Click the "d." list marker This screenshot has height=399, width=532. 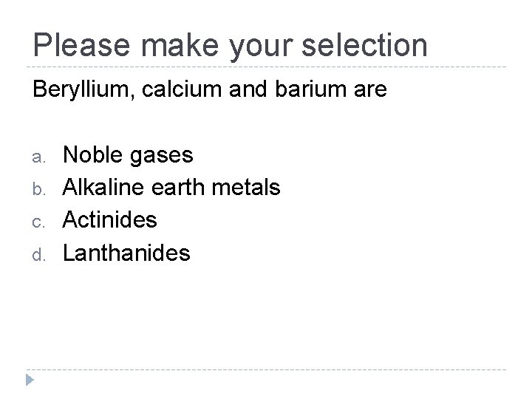click(x=38, y=254)
